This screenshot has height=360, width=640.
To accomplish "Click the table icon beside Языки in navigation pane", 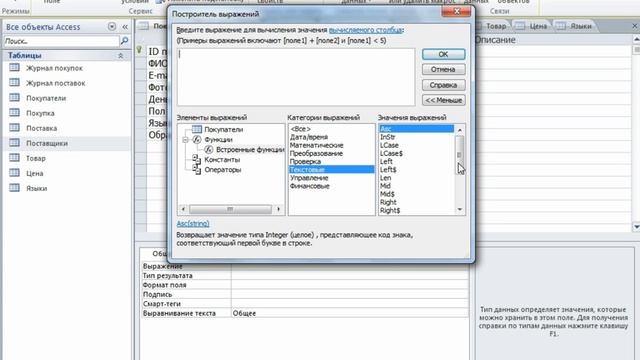I will (x=14, y=188).
